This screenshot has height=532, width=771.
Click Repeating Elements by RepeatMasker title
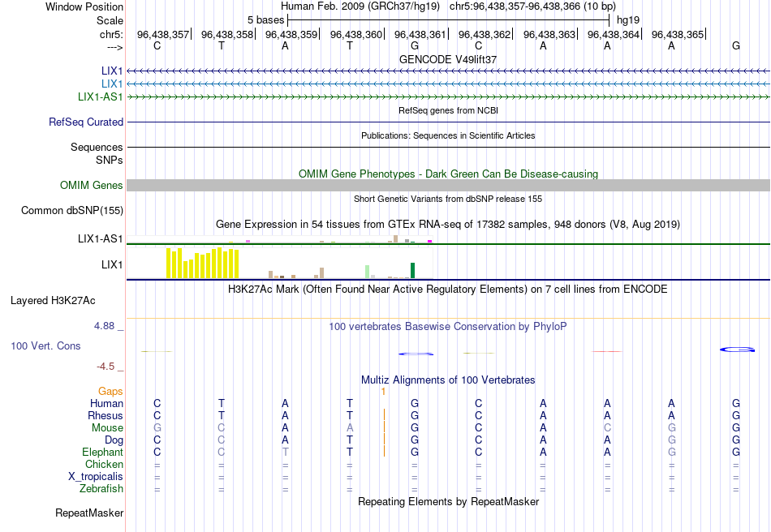(449, 501)
